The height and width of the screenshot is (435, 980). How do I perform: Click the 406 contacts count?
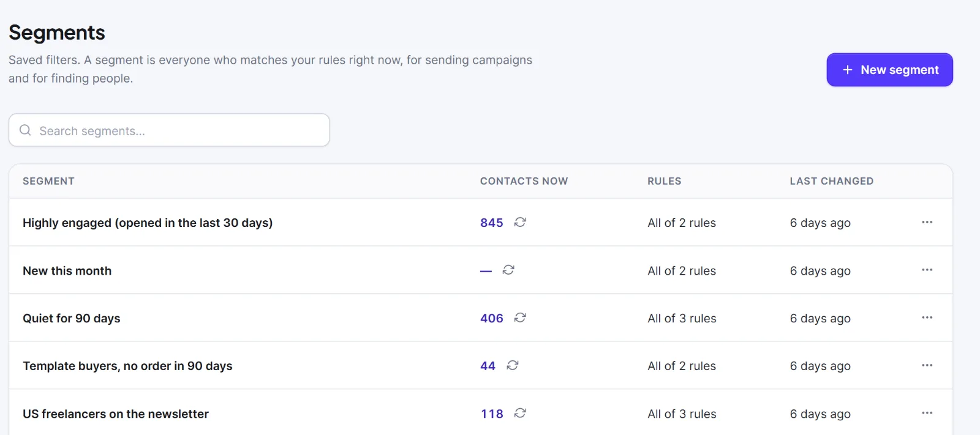[x=492, y=318]
